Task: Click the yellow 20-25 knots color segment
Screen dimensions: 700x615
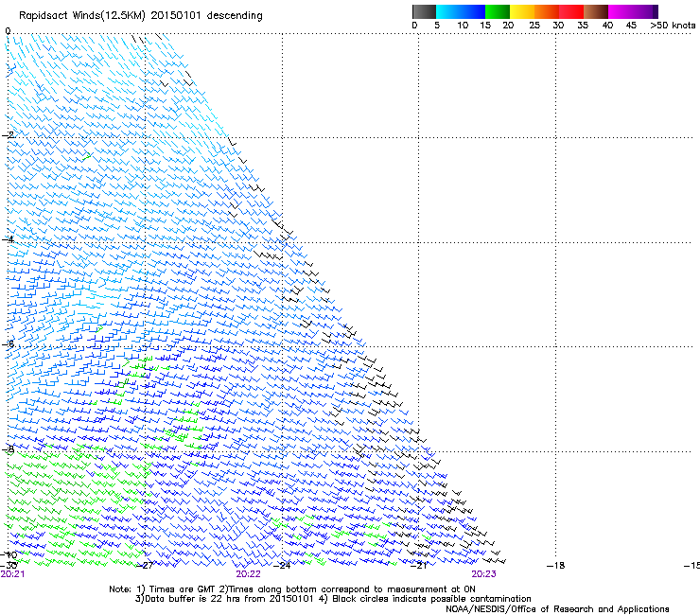Action: [x=522, y=11]
